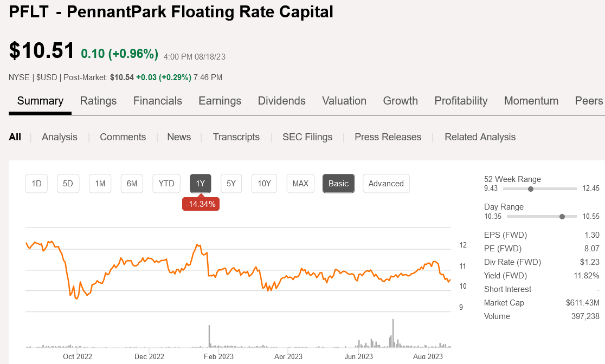Viewport: 605px width, 364px height.
Task: Select the 5Y chart range
Action: click(231, 184)
